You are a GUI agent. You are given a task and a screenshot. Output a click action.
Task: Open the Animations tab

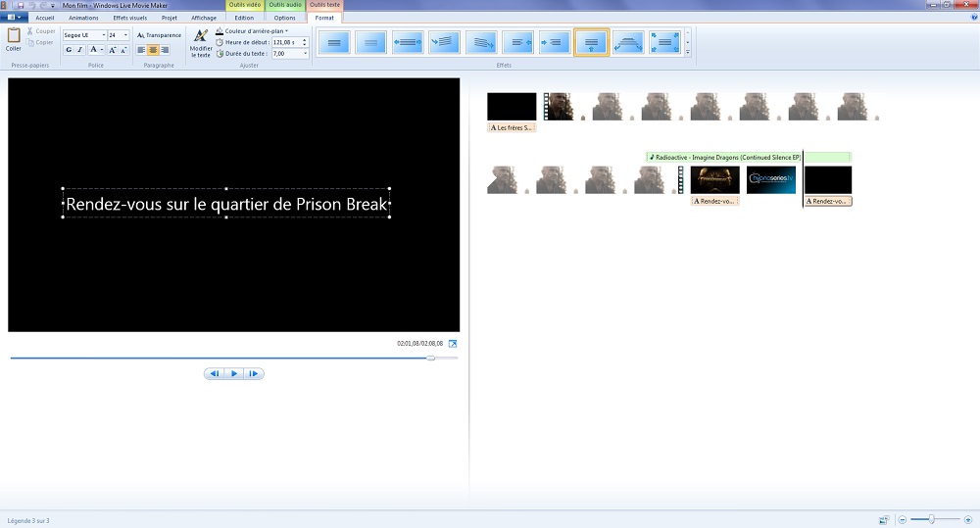(x=83, y=18)
